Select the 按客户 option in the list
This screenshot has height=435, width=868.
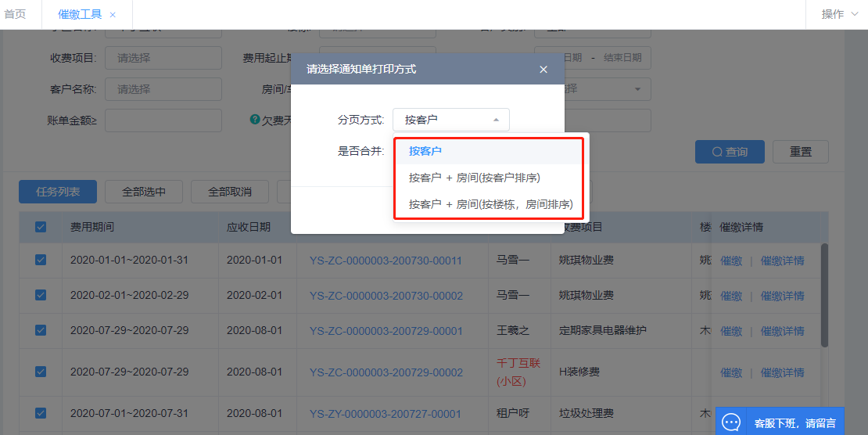pos(488,151)
